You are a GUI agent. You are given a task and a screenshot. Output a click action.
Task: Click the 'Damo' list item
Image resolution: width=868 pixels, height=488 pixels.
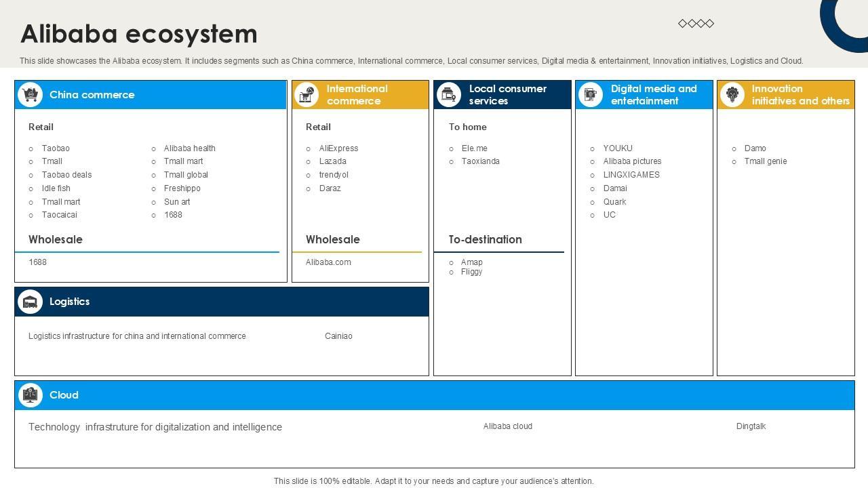(755, 148)
